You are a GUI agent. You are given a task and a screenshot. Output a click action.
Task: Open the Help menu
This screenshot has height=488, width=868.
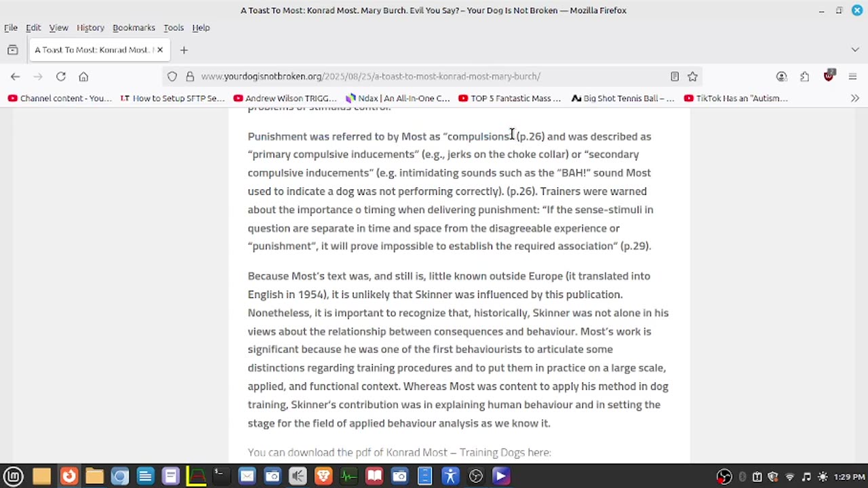pos(201,28)
